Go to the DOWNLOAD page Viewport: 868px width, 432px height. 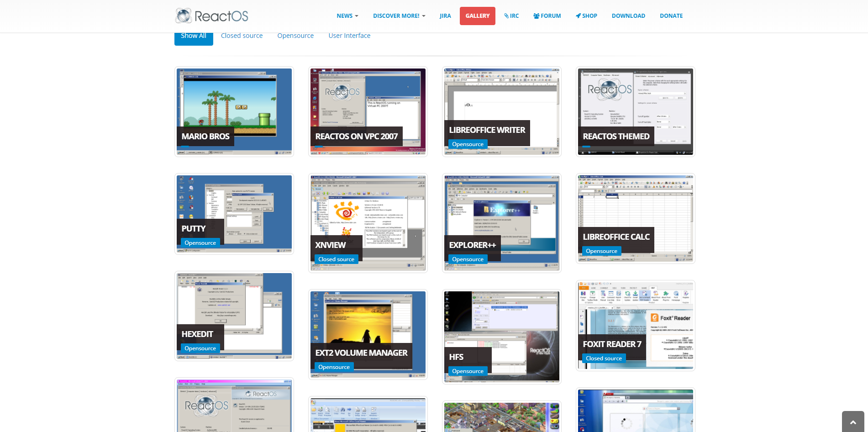(628, 16)
